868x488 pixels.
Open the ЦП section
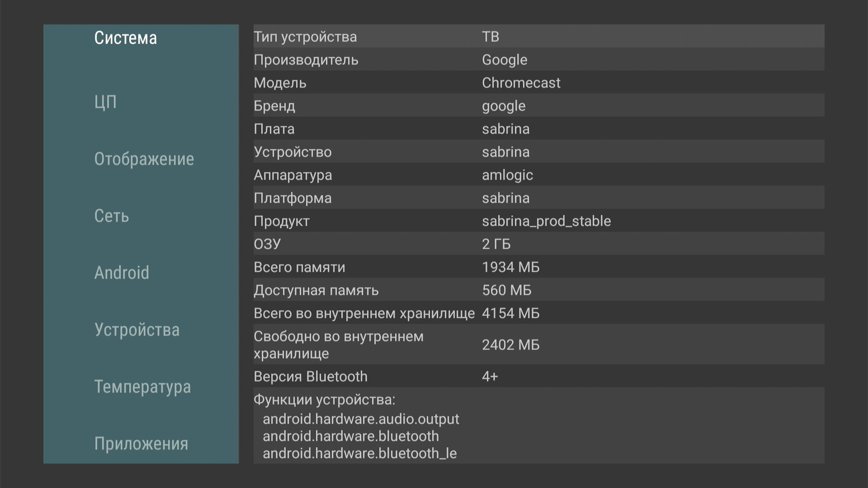(x=105, y=102)
